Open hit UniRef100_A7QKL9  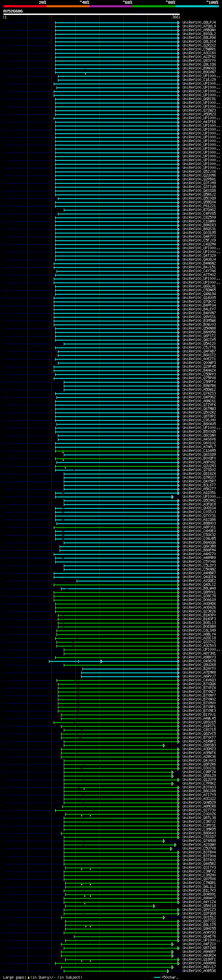point(199,26)
